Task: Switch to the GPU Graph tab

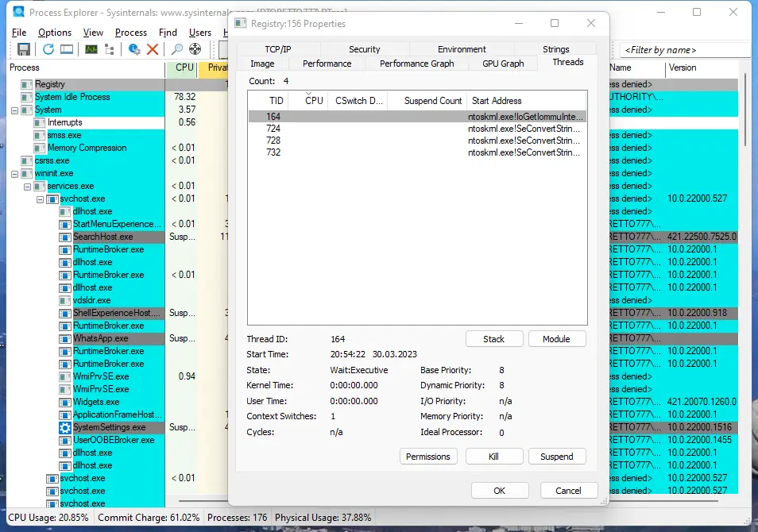Action: coord(503,64)
